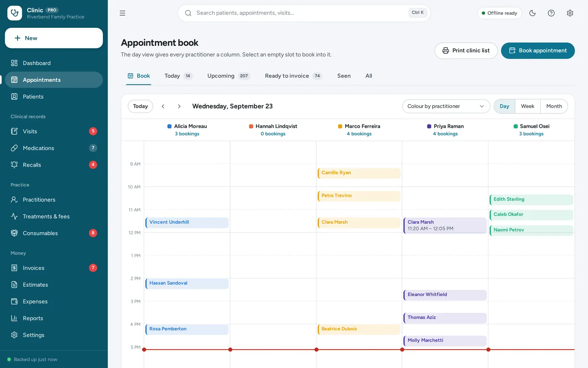588x368 pixels.
Task: Go to previous day with left chevron
Action: (163, 106)
